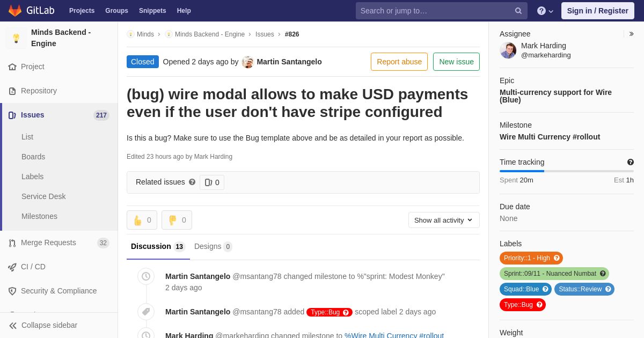Screen dimensions: 644x338
Task: Click Sign in / Register button
Action: coord(598,11)
